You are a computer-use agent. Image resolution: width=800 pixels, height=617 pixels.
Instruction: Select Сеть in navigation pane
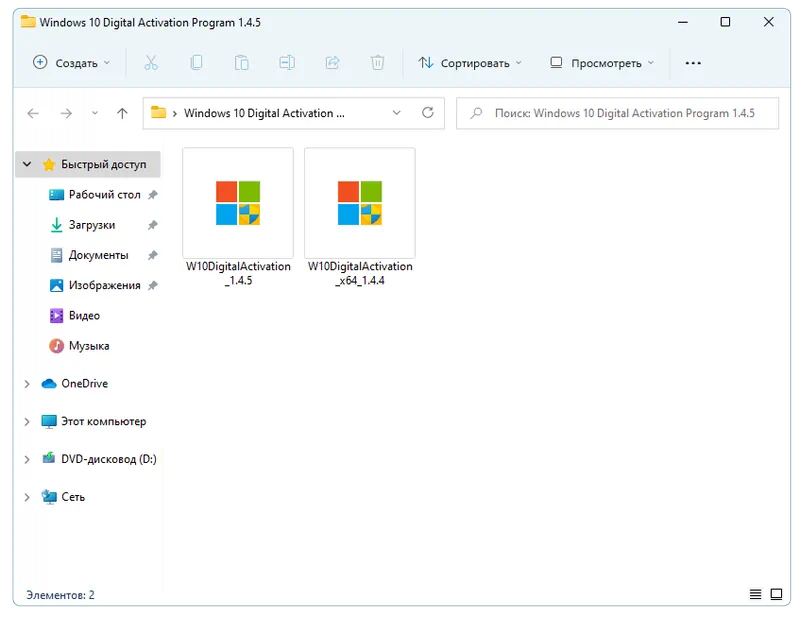73,497
